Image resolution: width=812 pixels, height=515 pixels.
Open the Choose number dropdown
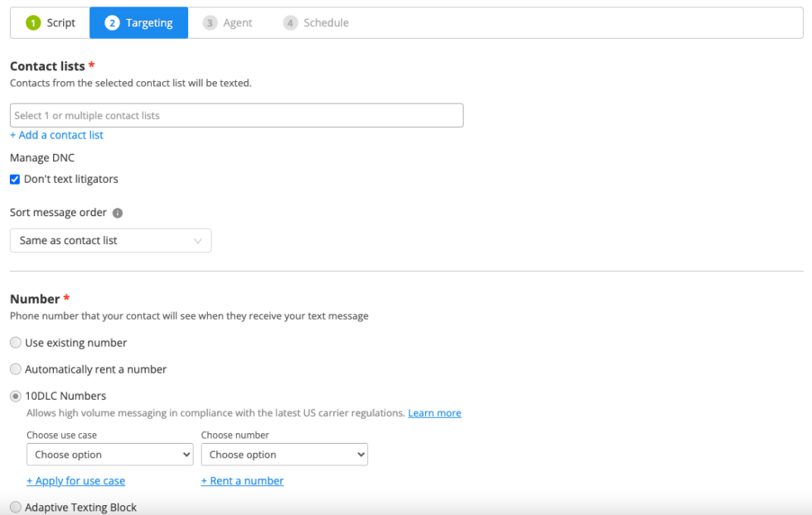(284, 455)
